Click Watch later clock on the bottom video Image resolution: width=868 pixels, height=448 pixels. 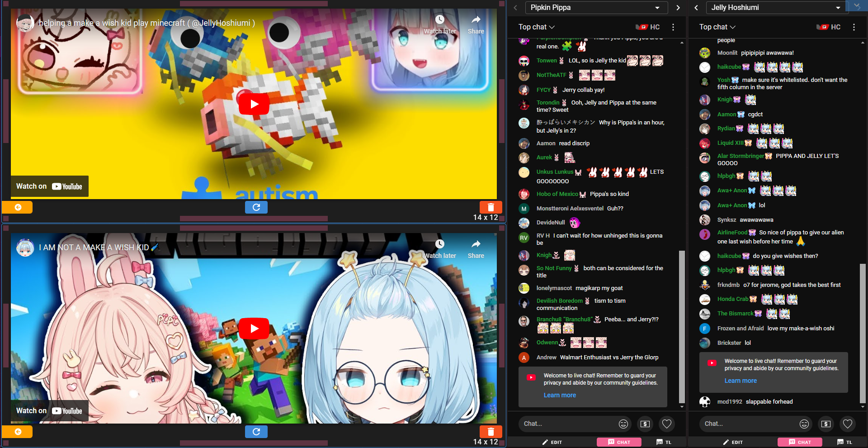coord(439,244)
